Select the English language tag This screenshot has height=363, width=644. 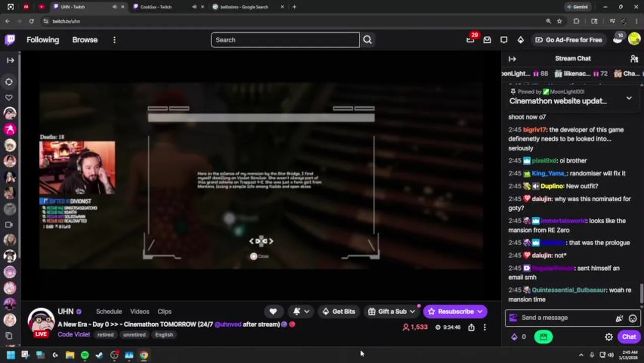coord(164,335)
